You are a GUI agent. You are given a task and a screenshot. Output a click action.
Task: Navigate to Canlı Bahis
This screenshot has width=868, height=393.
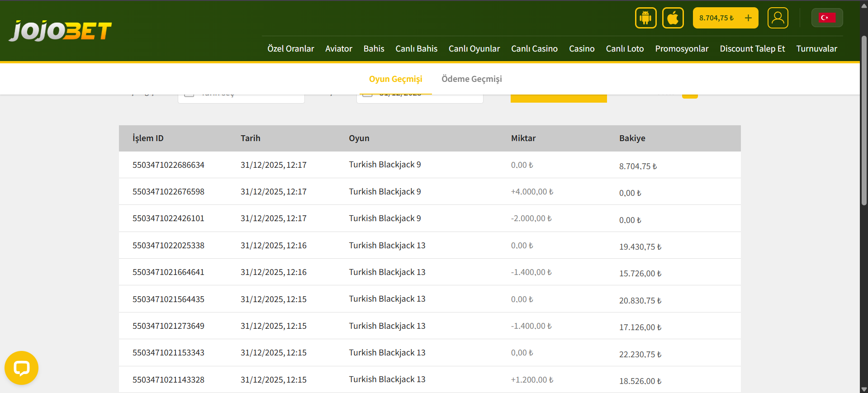click(x=416, y=48)
